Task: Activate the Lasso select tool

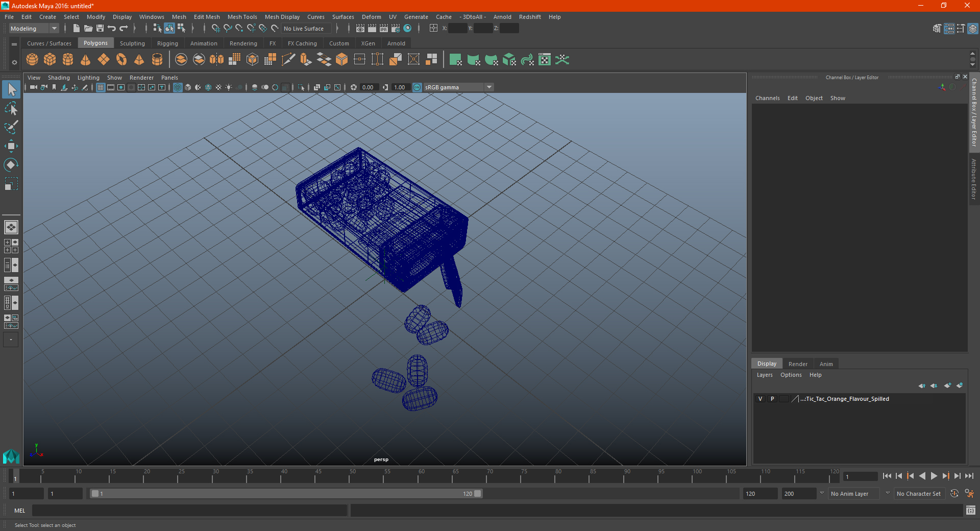Action: point(11,109)
